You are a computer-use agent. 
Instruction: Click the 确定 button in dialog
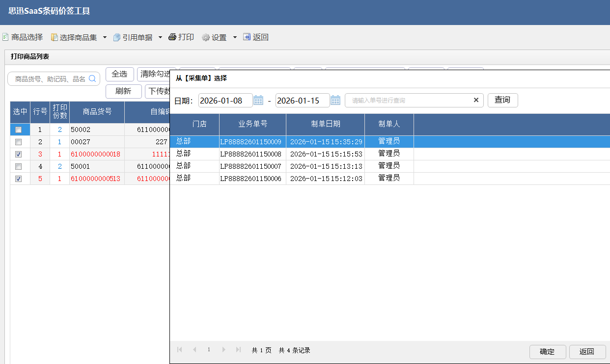click(547, 352)
